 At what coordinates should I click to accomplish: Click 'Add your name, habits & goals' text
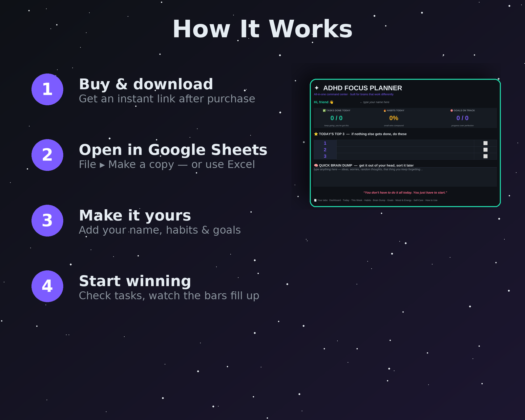[160, 230]
